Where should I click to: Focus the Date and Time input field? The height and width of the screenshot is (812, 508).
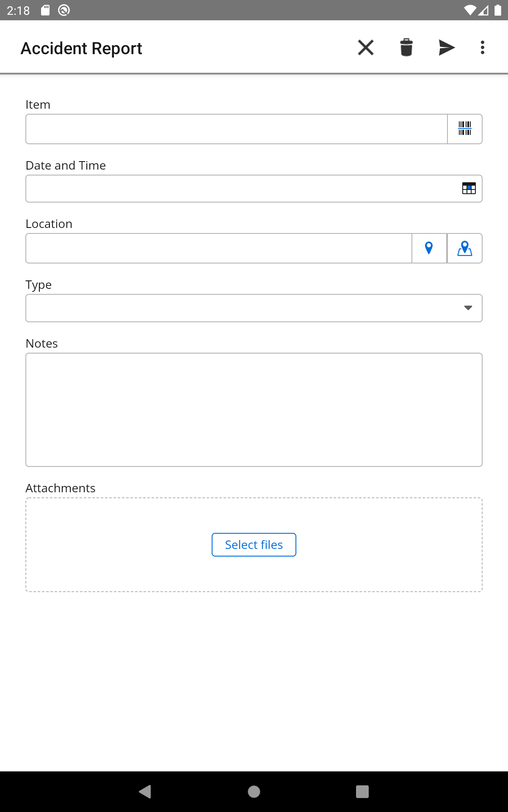tap(254, 189)
